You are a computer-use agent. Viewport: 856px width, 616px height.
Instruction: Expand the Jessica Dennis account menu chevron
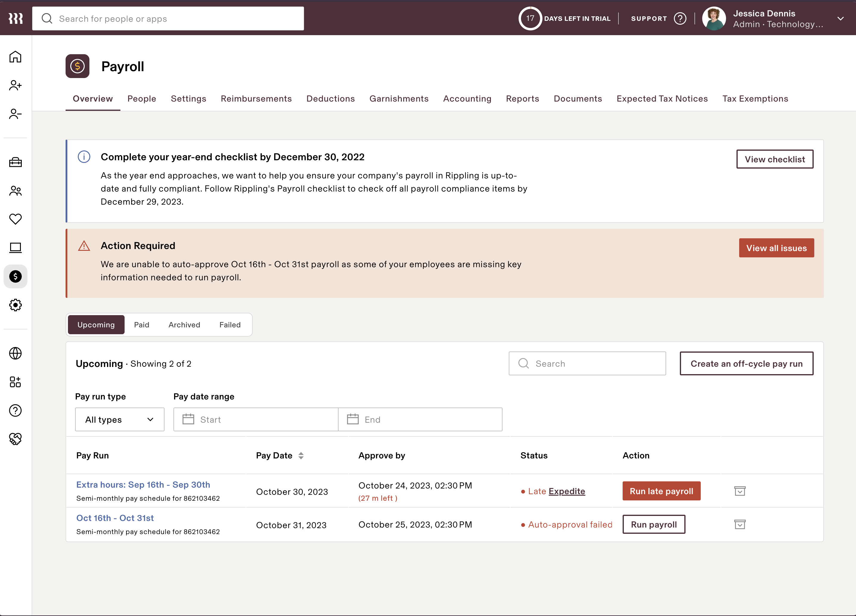(x=841, y=18)
